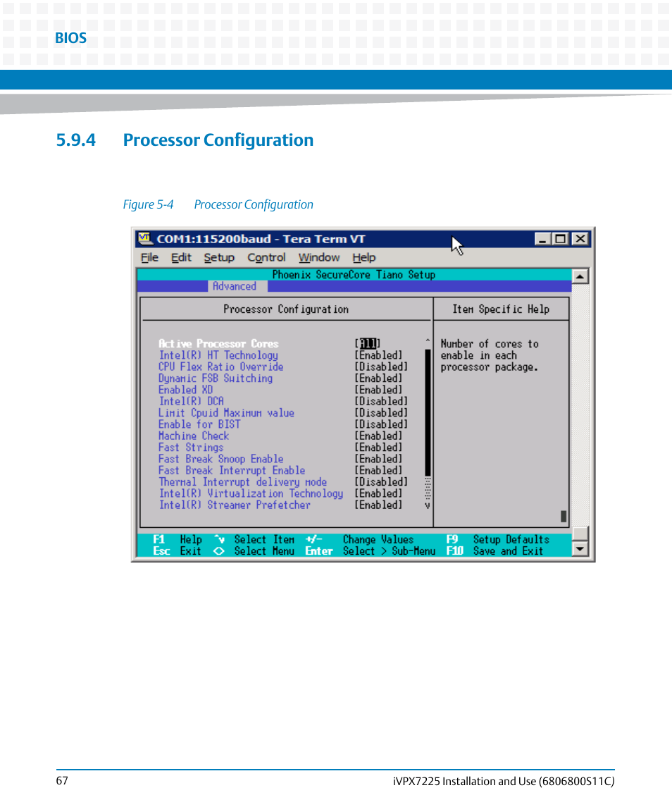Click [Enabled] value for Enabled XD

pos(379,390)
